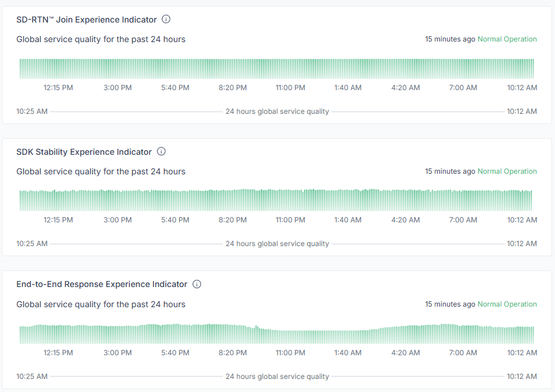Image resolution: width=555 pixels, height=392 pixels.
Task: Select 10:12 AM axis label on SDK Stability chart
Action: coord(522,220)
